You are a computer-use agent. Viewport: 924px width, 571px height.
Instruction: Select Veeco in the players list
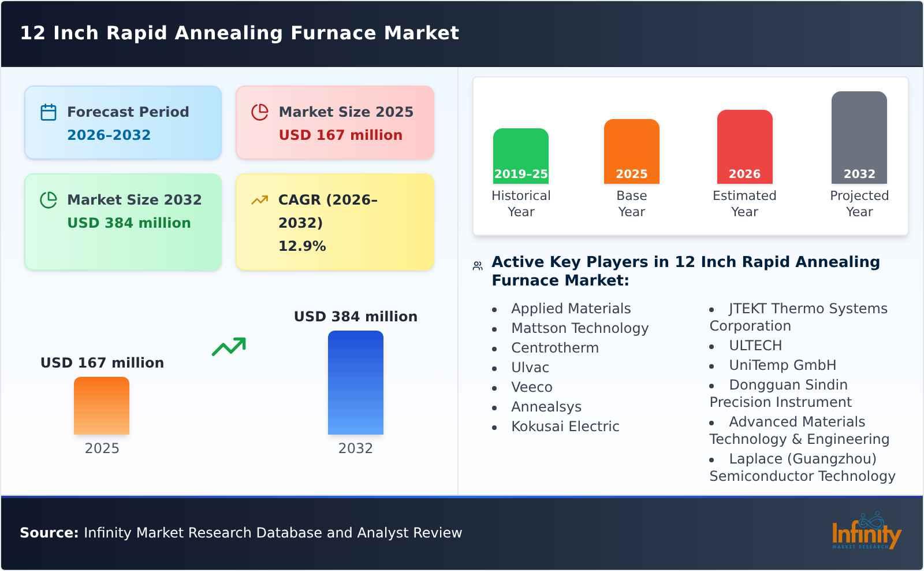coord(532,387)
